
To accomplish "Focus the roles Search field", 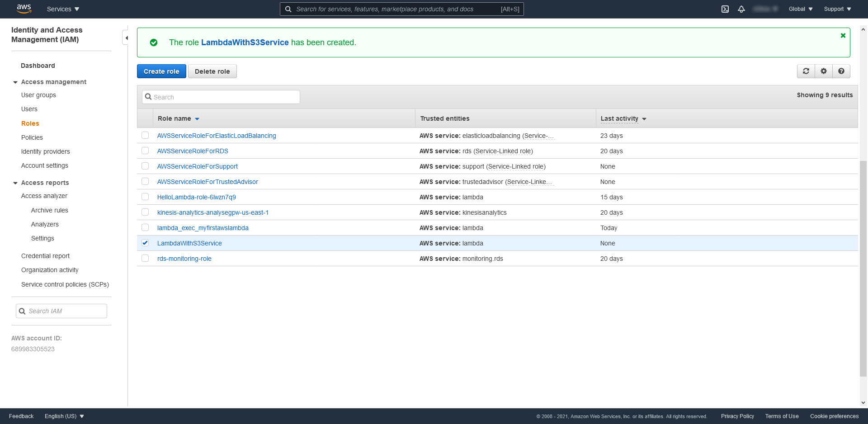I will (221, 97).
